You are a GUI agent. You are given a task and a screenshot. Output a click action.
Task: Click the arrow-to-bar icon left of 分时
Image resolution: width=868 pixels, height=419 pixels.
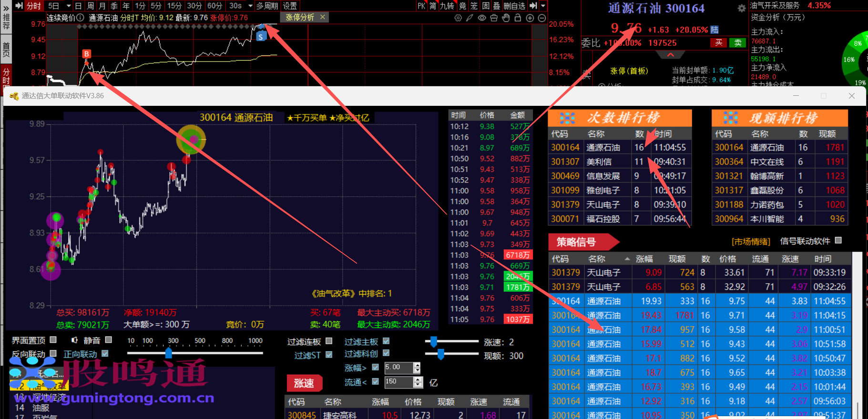coord(19,6)
